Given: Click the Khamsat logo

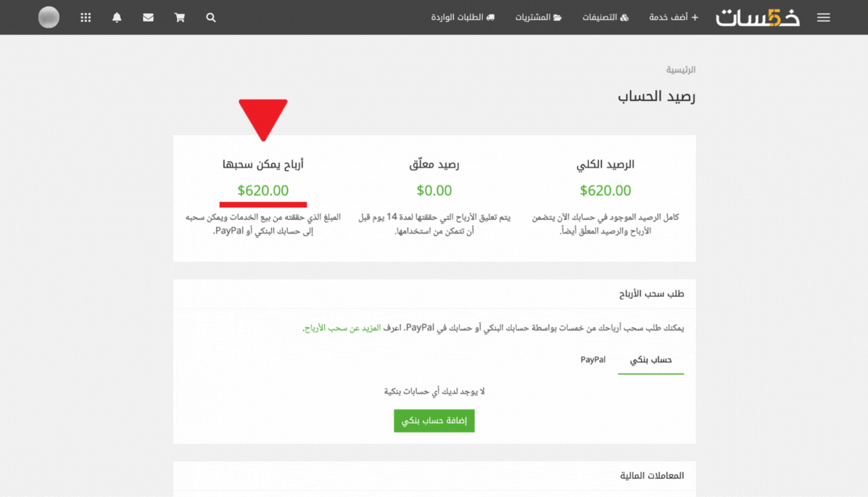Looking at the screenshot, I should click(x=758, y=17).
